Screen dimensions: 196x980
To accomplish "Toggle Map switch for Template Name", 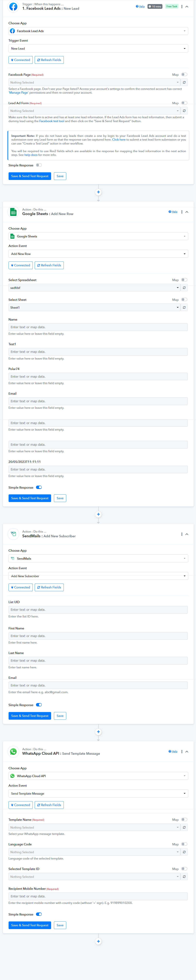I will (184, 819).
